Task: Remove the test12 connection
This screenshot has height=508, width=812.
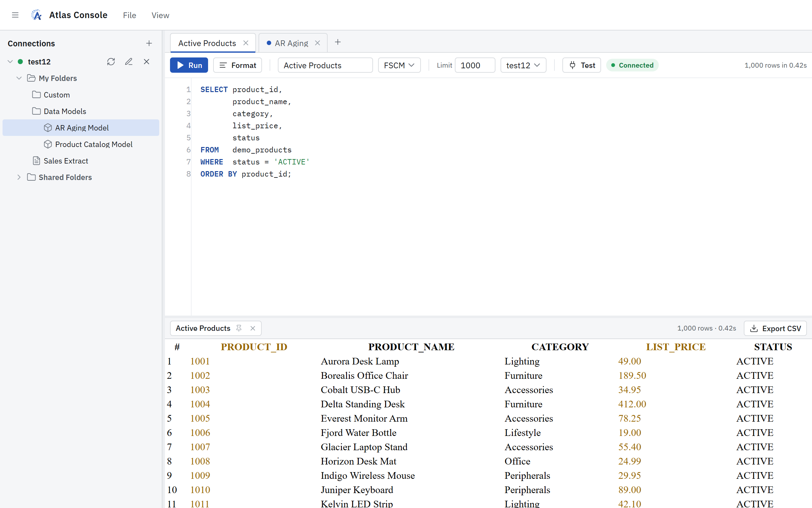Action: coord(147,62)
